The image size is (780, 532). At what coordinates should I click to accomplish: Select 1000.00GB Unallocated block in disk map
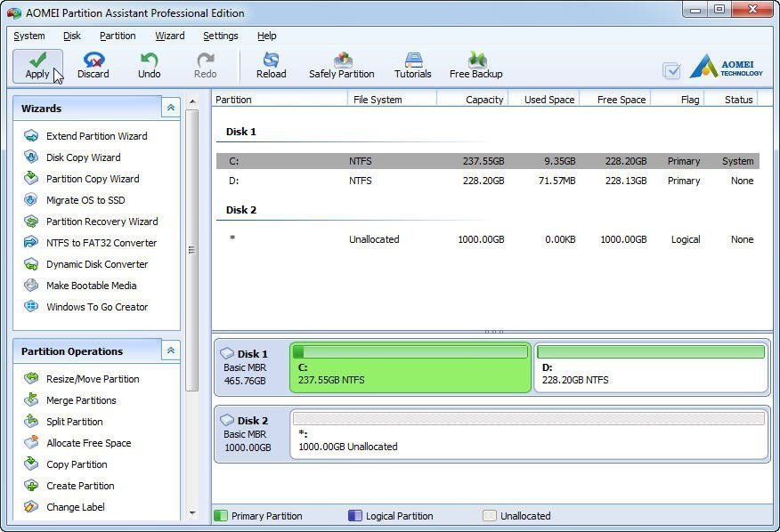(x=529, y=434)
